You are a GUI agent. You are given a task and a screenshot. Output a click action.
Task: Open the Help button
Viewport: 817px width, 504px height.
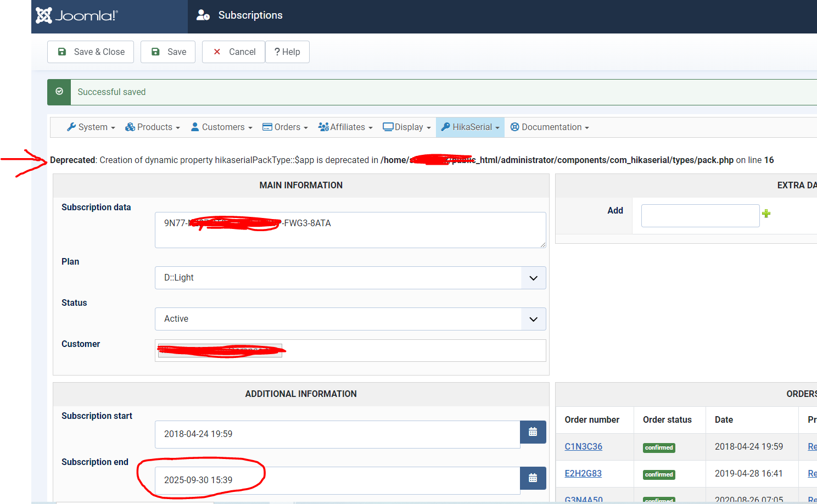(x=287, y=52)
